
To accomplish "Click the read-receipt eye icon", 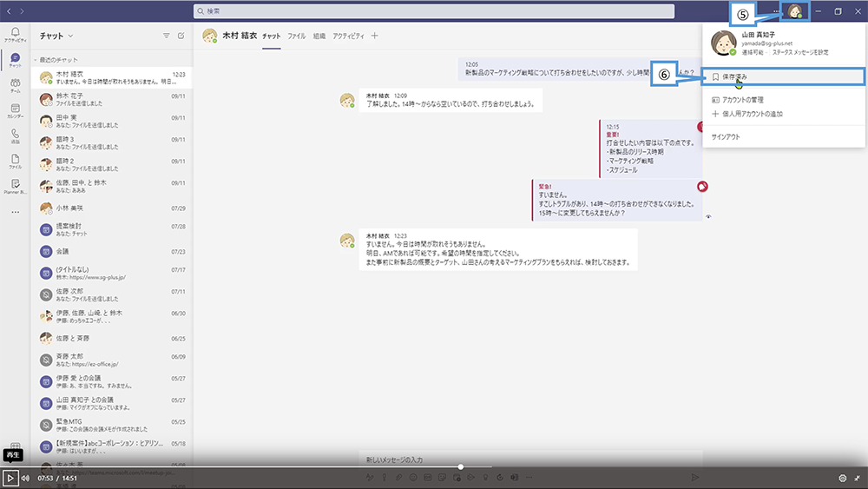I will tap(708, 216).
